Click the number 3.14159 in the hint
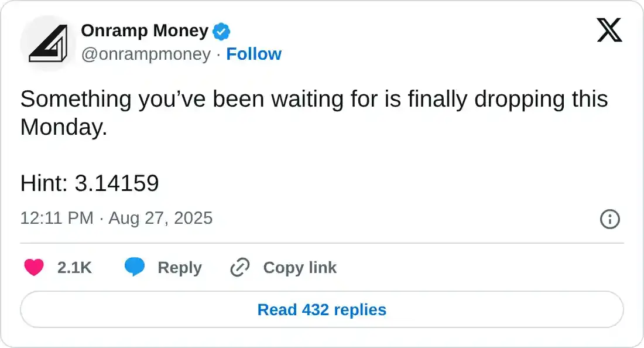This screenshot has height=348, width=644. pyautogui.click(x=117, y=184)
